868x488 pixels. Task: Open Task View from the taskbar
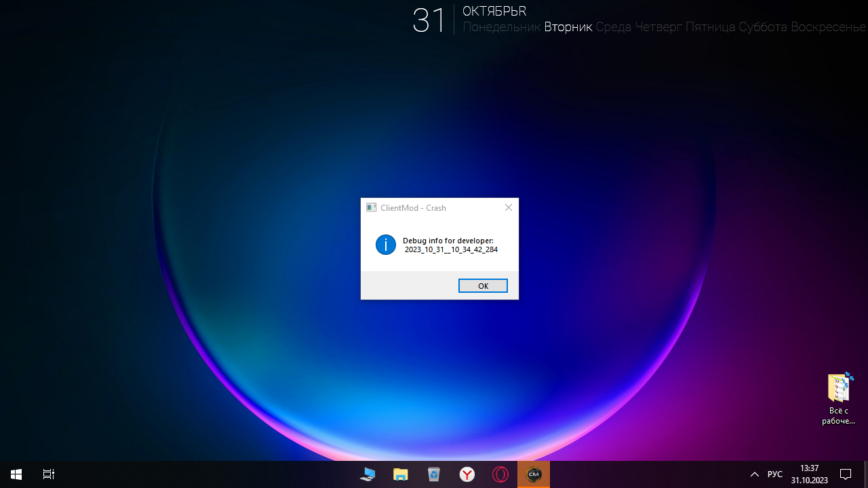(49, 474)
